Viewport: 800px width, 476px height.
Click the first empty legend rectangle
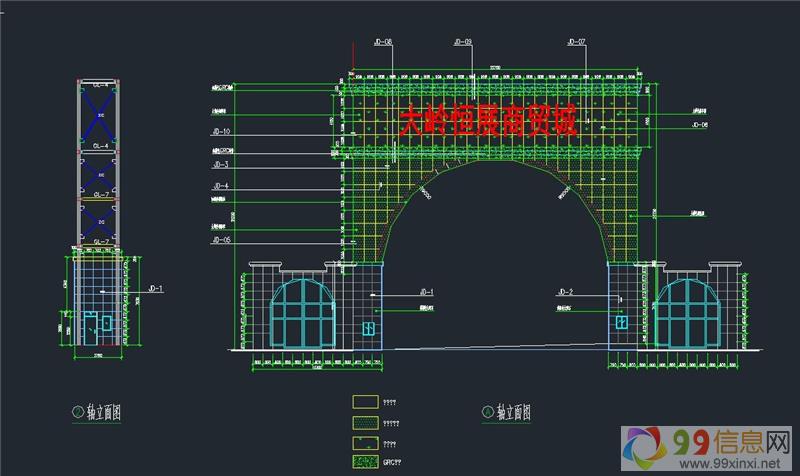[x=365, y=402]
